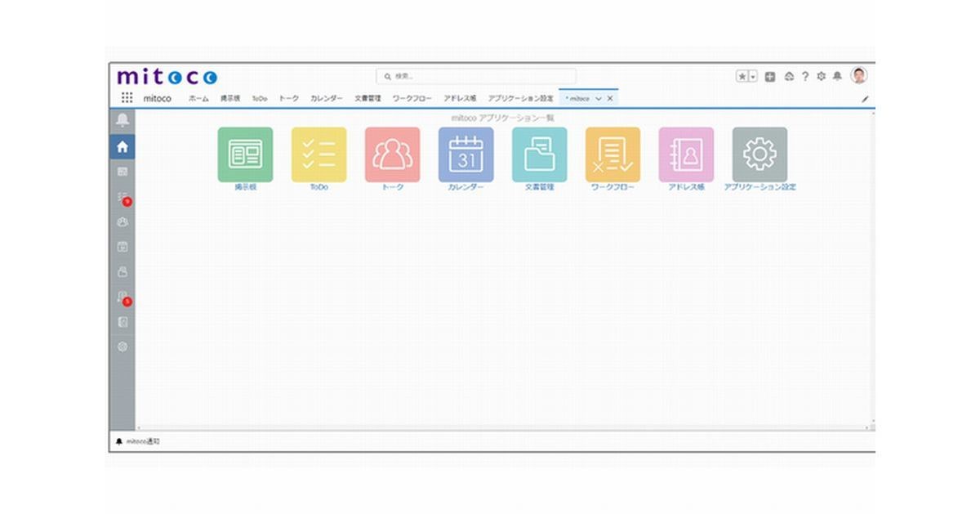
Task: Click the notification bell in left sidebar
Action: [x=122, y=121]
